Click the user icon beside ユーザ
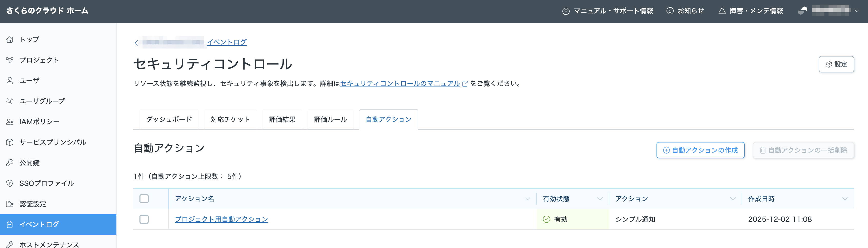 tap(10, 81)
